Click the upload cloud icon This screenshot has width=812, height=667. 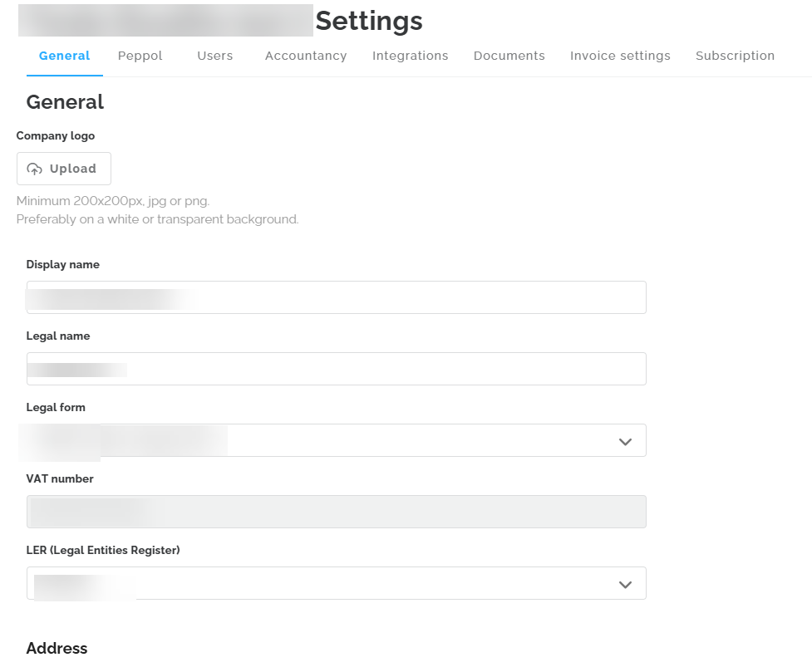(x=35, y=169)
